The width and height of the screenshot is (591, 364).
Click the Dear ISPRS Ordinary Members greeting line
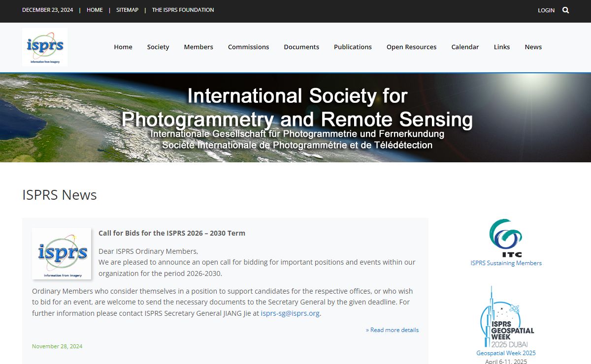pos(148,251)
